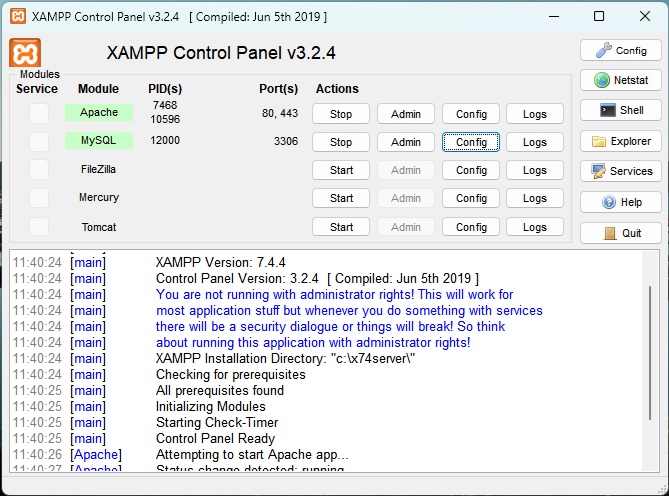Screen dimensions: 669x496
Task: Start the FileZilla module
Action: 341,170
